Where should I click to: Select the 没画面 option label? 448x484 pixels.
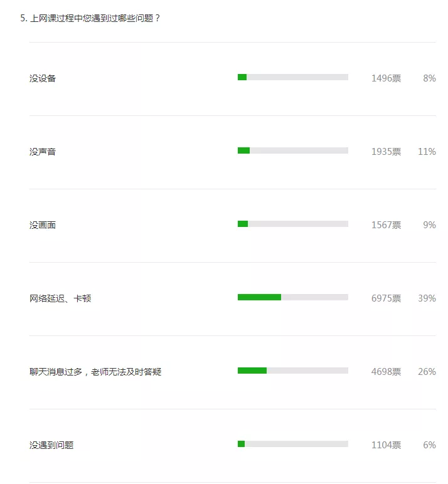pyautogui.click(x=43, y=225)
